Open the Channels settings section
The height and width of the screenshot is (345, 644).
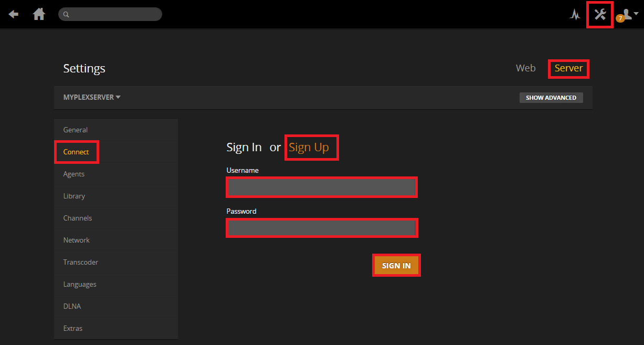(78, 218)
